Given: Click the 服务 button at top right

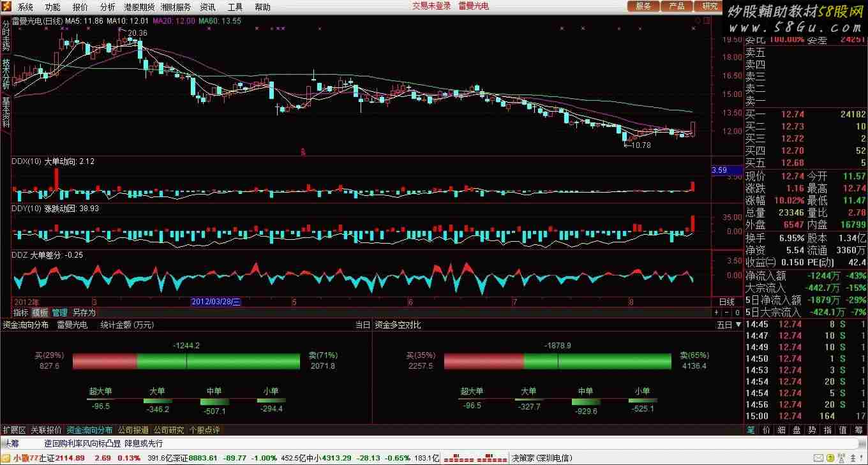Looking at the screenshot, I should point(643,6).
